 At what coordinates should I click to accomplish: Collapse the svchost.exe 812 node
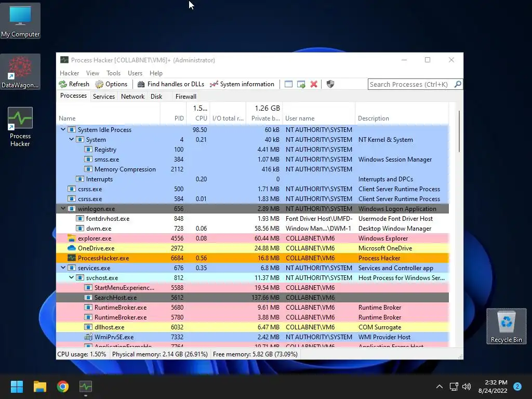[71, 277]
